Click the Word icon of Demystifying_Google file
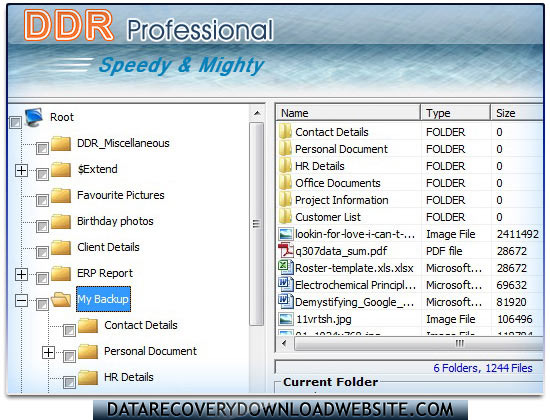Screen dimensions: 550x420 tap(286, 301)
